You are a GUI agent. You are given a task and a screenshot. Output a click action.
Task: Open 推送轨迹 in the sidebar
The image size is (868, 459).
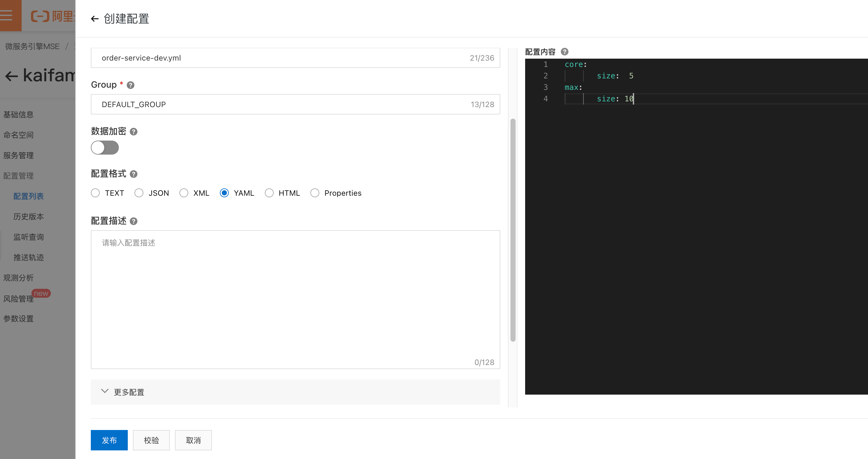pyautogui.click(x=29, y=258)
